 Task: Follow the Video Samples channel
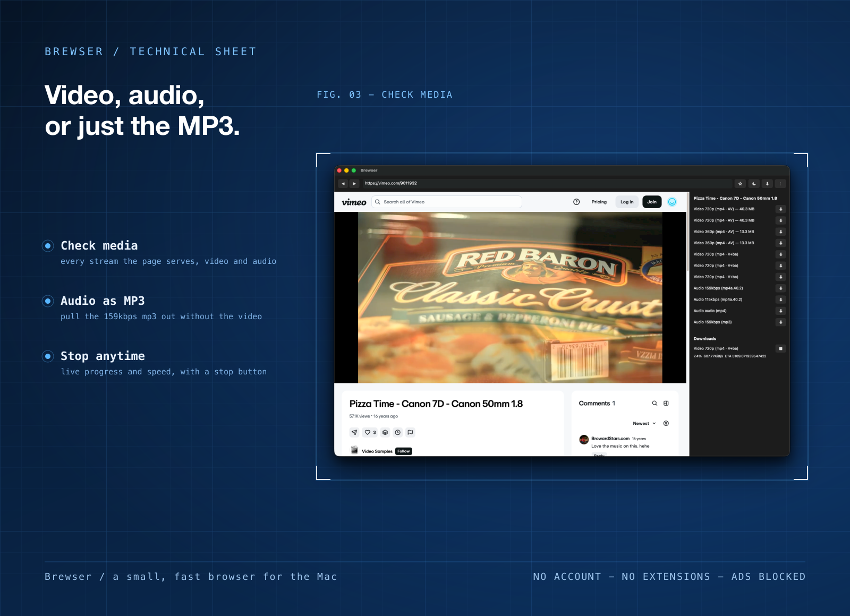(x=404, y=451)
